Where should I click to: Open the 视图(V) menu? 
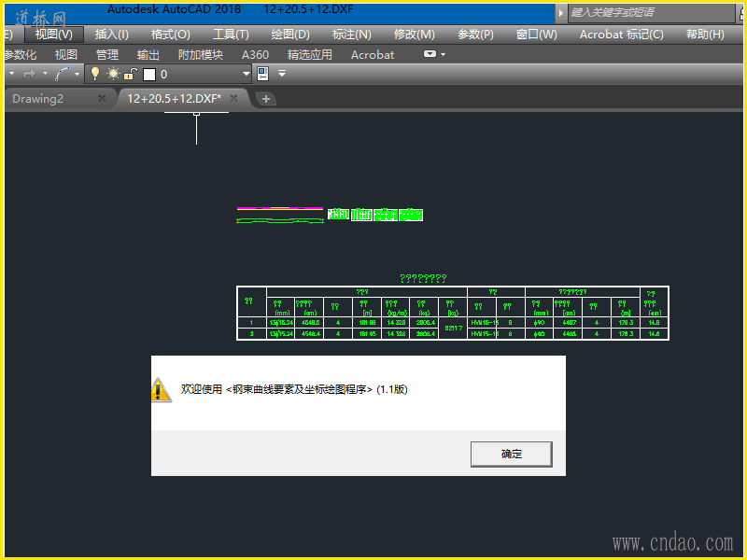click(54, 35)
